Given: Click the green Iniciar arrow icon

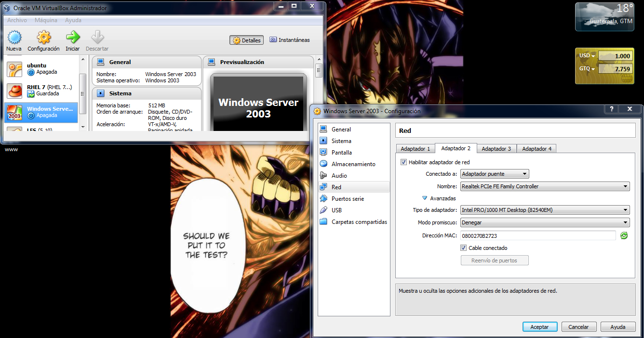Looking at the screenshot, I should point(73,38).
